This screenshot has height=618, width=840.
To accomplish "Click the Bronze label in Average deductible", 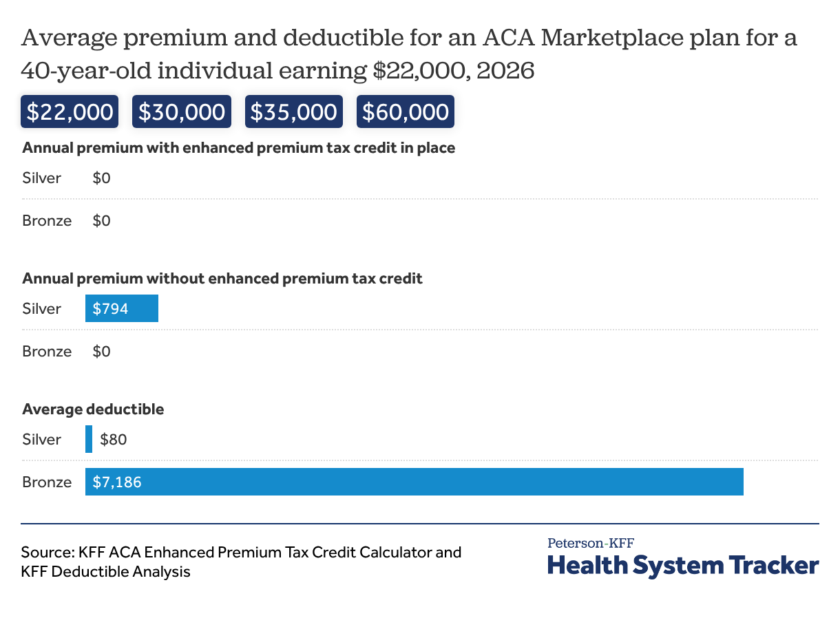I will [47, 482].
